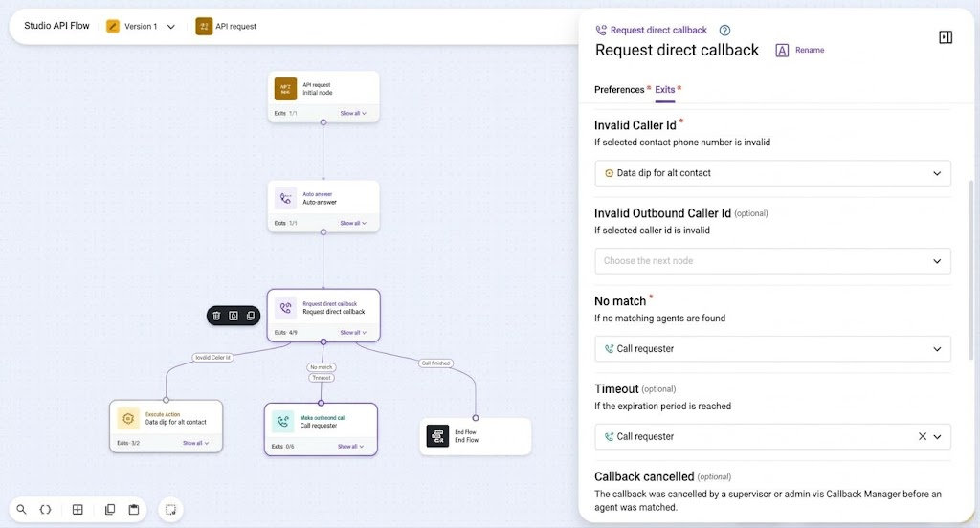Click the Execute Action gear icon

[128, 418]
